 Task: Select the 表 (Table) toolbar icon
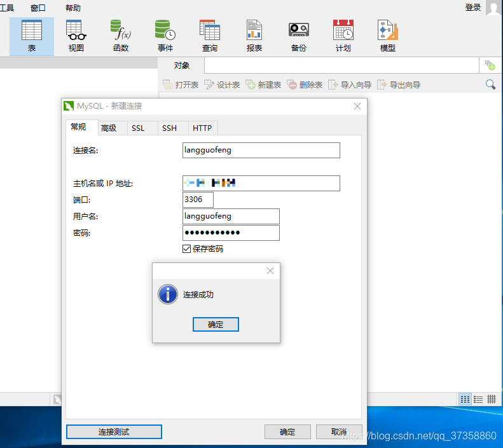[x=31, y=36]
